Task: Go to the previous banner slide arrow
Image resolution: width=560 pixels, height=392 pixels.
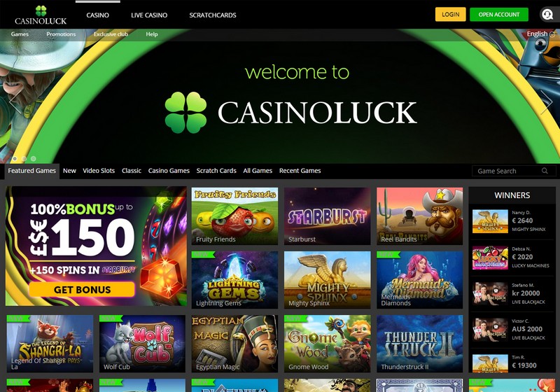Action: tap(15, 101)
